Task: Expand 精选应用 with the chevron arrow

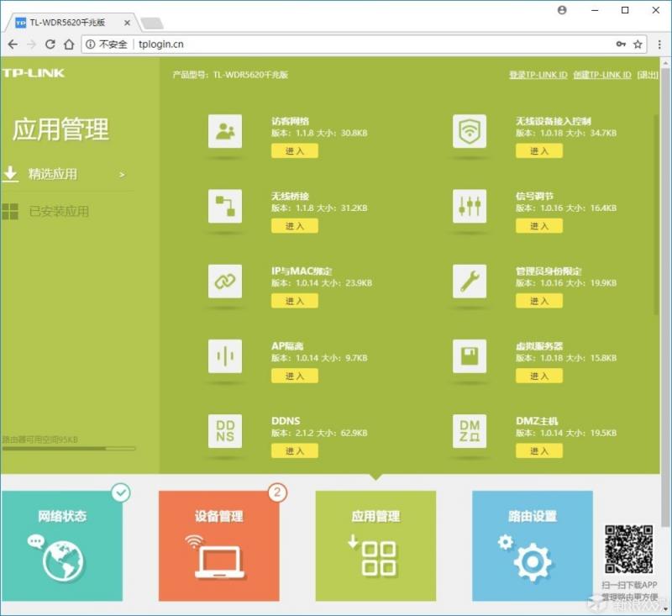Action: point(122,175)
